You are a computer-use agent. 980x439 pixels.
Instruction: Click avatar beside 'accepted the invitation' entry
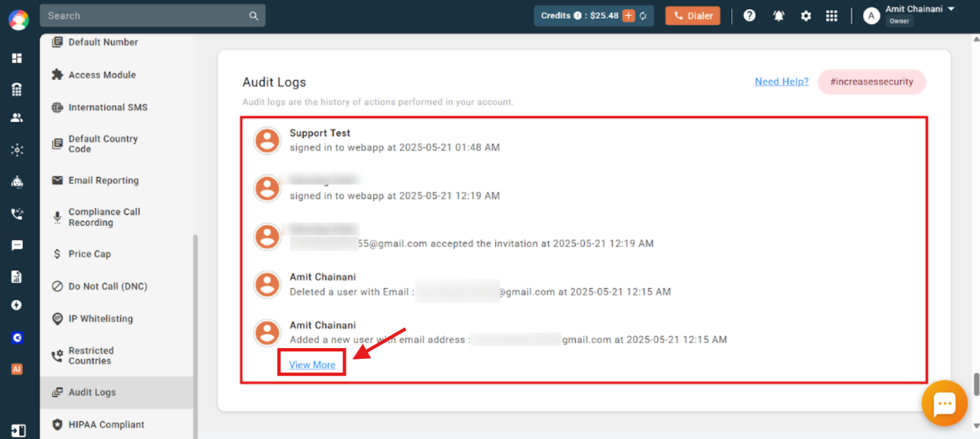(267, 236)
